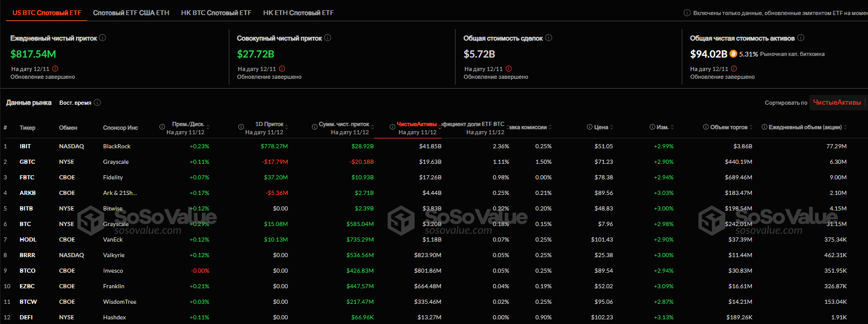Click red alert icon under $27.72B date

282,68
